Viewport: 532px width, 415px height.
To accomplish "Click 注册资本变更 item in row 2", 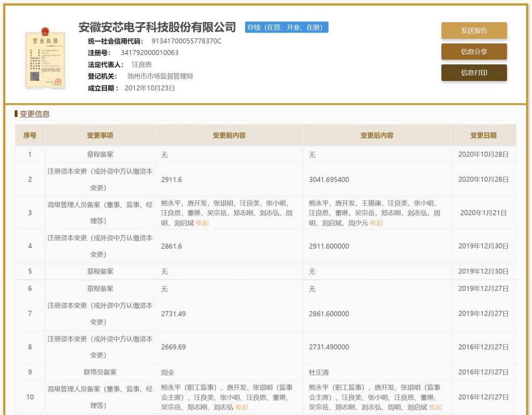I will coord(100,179).
